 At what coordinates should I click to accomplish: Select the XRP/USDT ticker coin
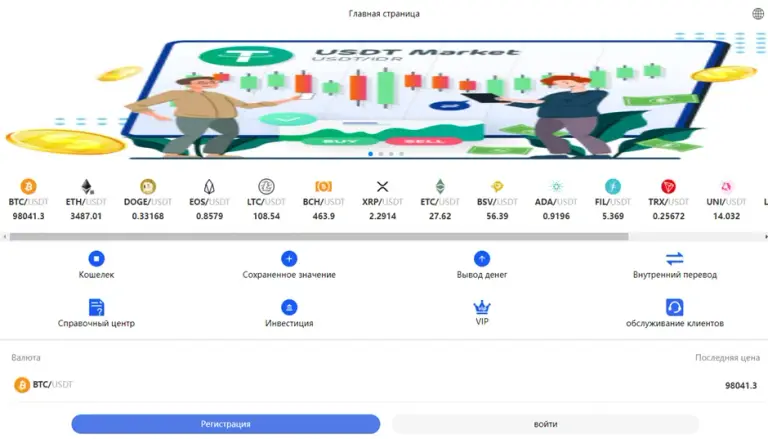383,186
